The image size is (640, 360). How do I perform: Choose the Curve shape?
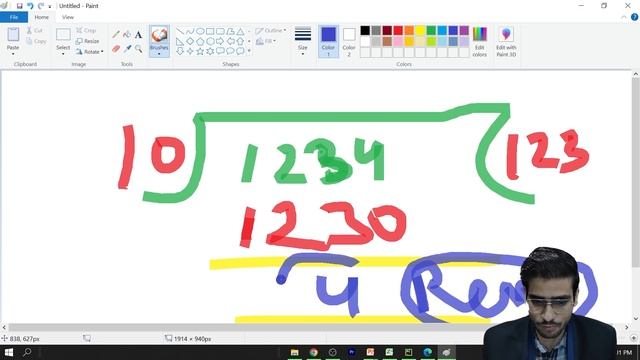point(190,31)
